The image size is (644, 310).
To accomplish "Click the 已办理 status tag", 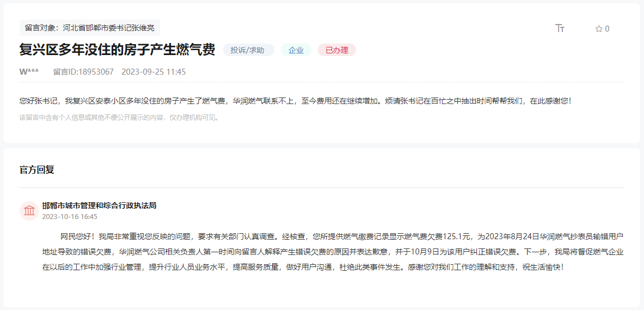I will click(x=337, y=50).
